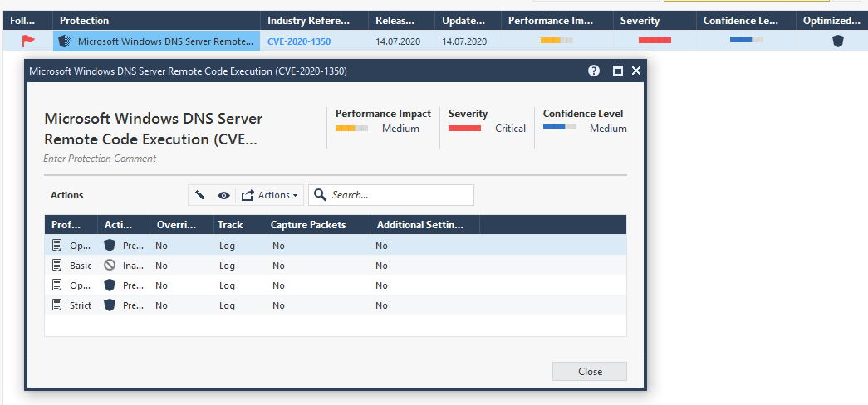Sort by the Performance Impact column header in the main table

click(557, 21)
